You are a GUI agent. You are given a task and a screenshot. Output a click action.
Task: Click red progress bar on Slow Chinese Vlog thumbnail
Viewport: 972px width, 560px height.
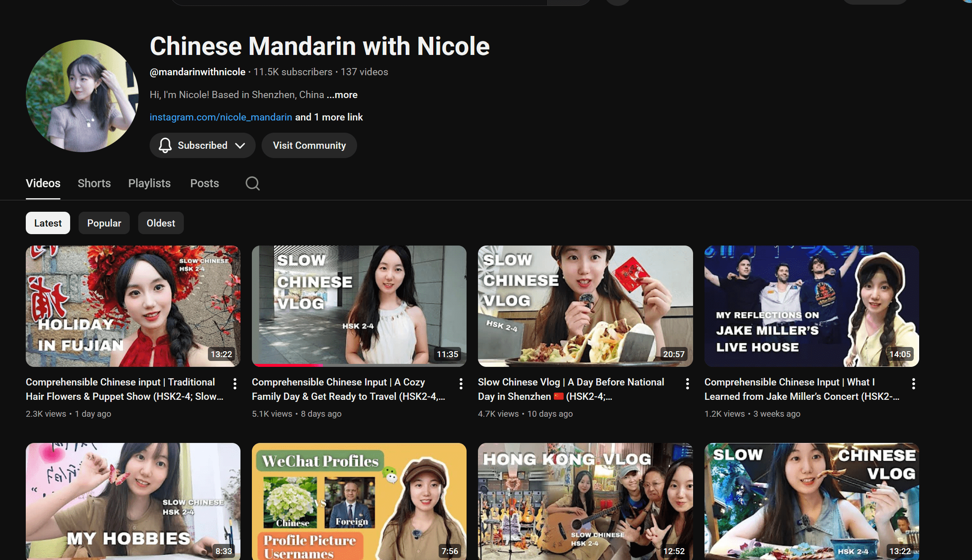tap(287, 365)
